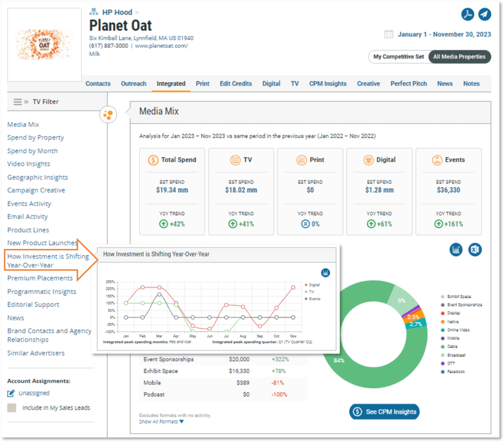This screenshot has width=504, height=442.
Task: Click the OTT purple legend swatch
Action: coord(442,363)
